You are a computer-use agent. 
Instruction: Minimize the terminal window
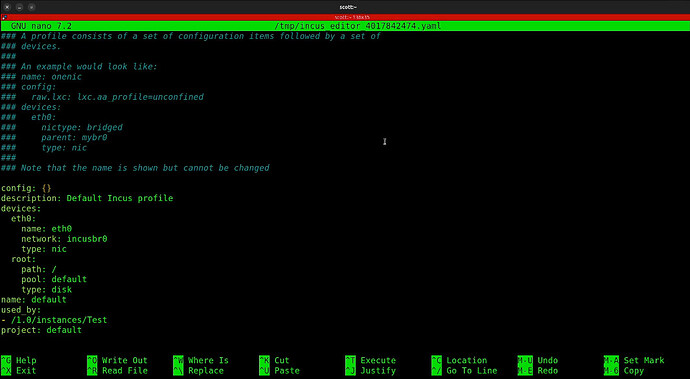pyautogui.click(x=19, y=7)
